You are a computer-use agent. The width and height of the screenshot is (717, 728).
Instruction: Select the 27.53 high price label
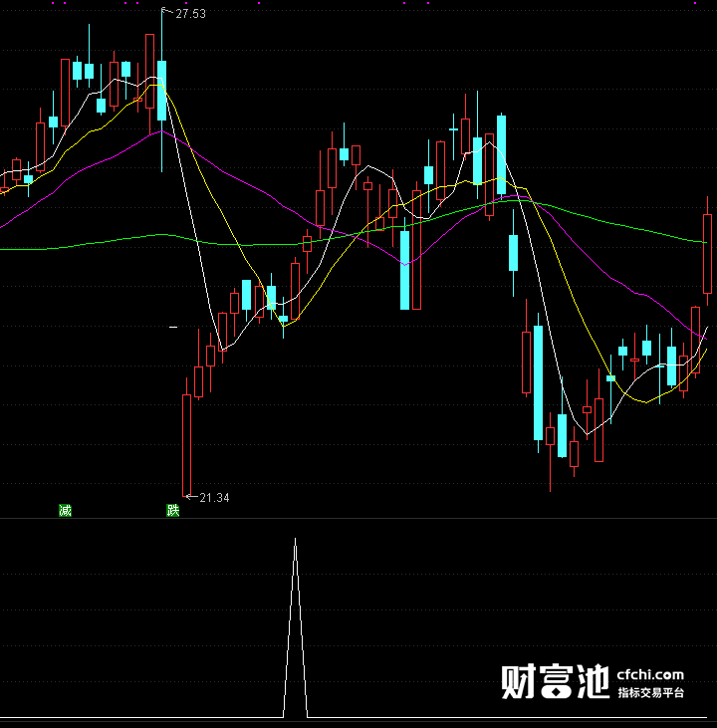coord(190,14)
